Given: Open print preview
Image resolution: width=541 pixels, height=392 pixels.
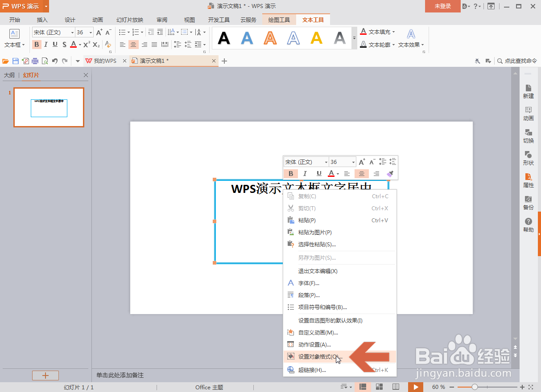Looking at the screenshot, I should tap(45, 61).
